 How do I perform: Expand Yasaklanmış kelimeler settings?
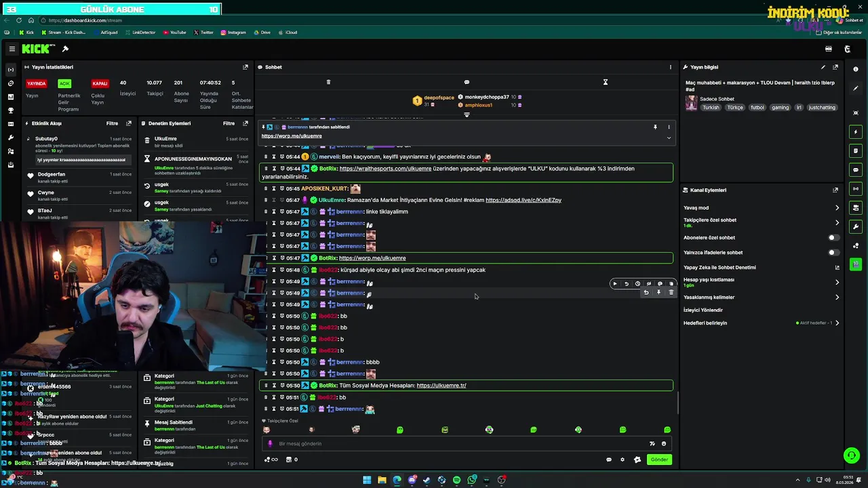[837, 298]
